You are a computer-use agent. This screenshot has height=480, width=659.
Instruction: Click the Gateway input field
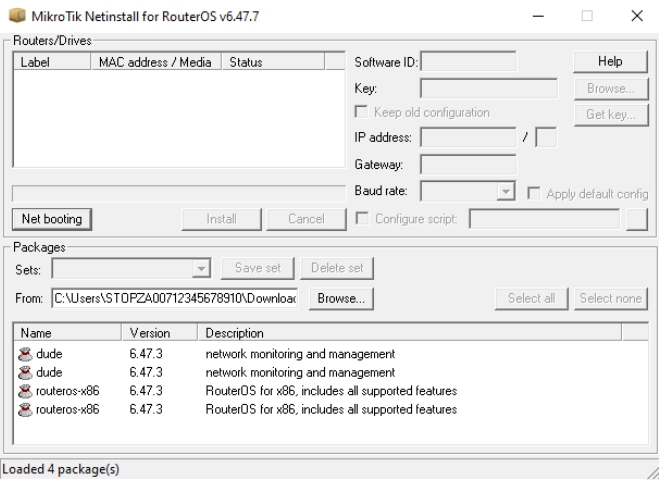pyautogui.click(x=468, y=164)
